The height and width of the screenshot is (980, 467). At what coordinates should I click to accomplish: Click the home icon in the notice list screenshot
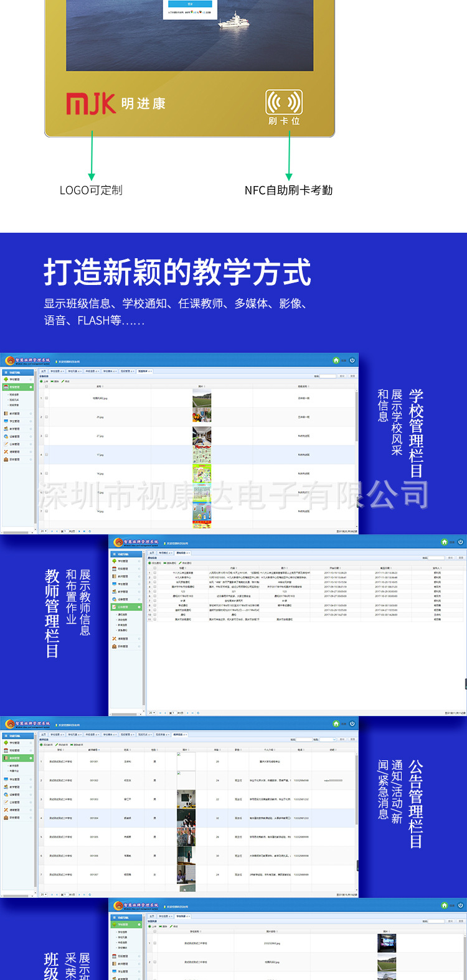tap(444, 542)
